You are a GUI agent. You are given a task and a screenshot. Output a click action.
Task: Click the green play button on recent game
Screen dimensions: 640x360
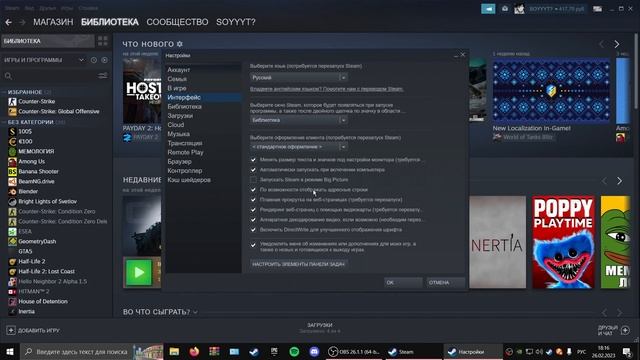(x=139, y=272)
